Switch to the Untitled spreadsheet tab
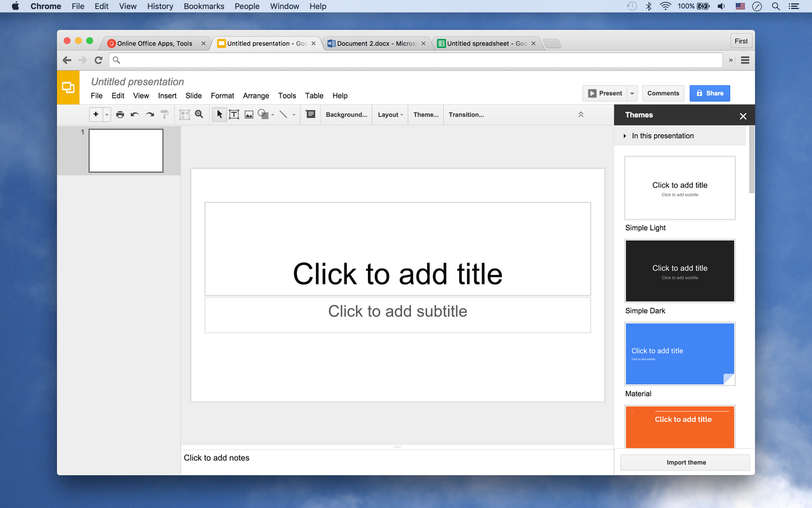This screenshot has height=508, width=812. point(485,43)
